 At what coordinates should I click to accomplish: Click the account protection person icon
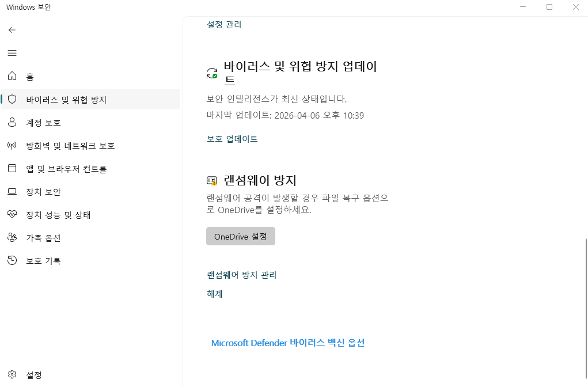point(12,122)
